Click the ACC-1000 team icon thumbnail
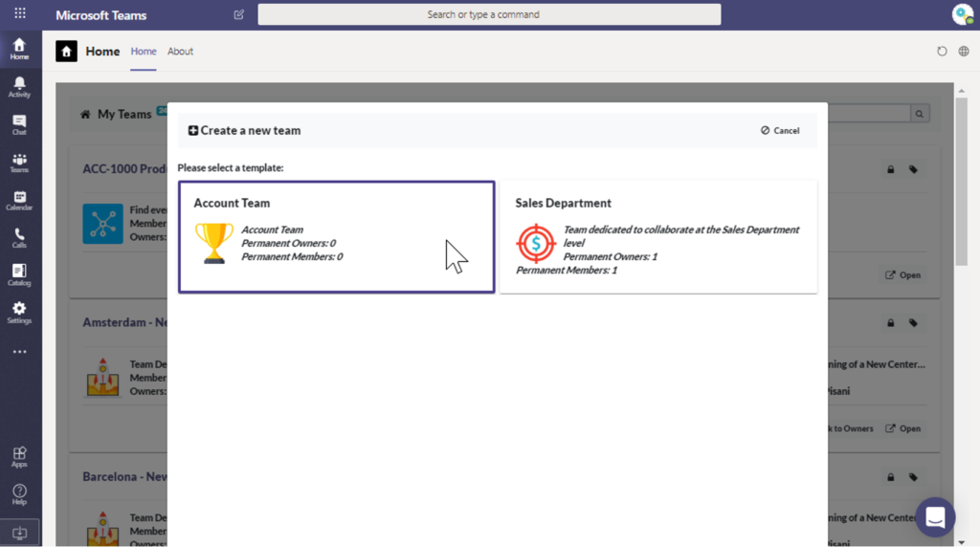This screenshot has height=547, width=980. pos(102,224)
